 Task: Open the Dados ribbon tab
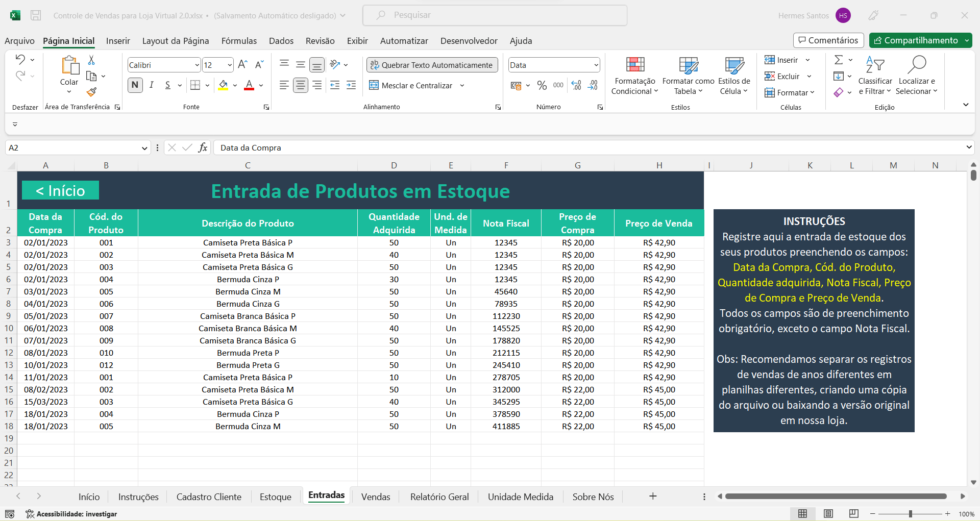(281, 41)
